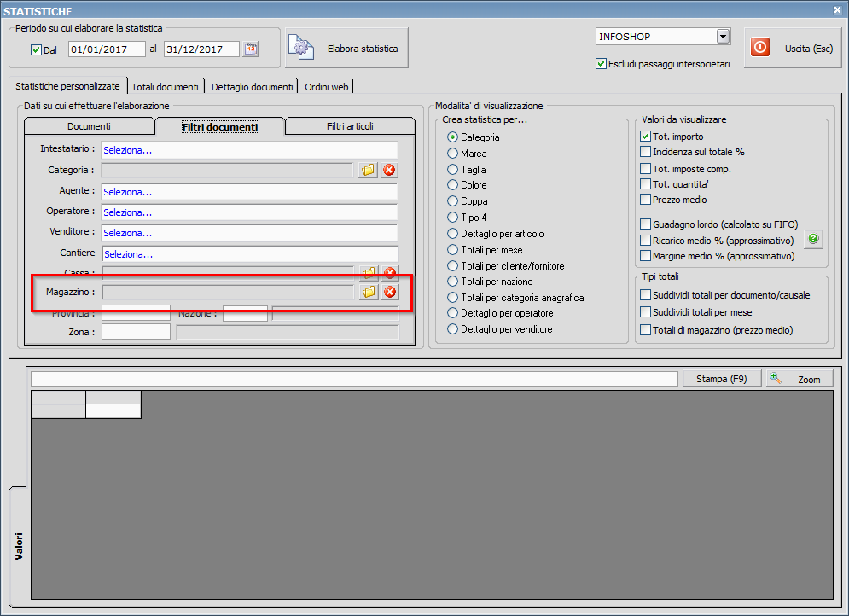Click the Elabora statistica gear icon

pos(301,48)
